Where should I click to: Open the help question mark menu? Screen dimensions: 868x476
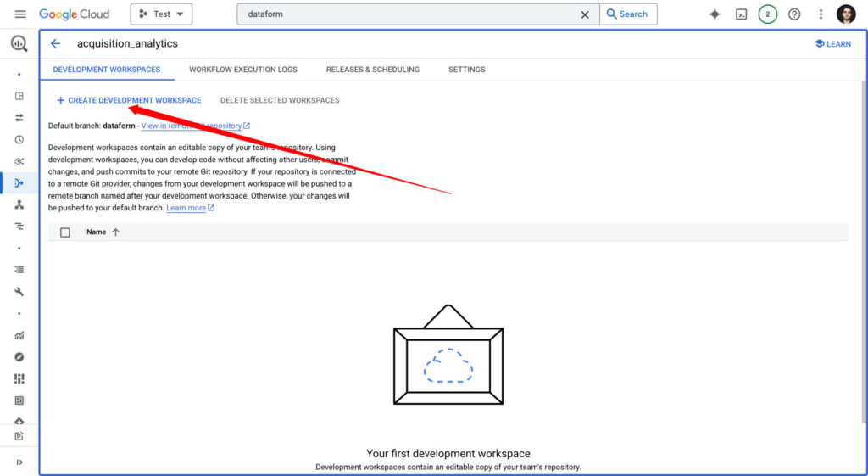tap(794, 14)
